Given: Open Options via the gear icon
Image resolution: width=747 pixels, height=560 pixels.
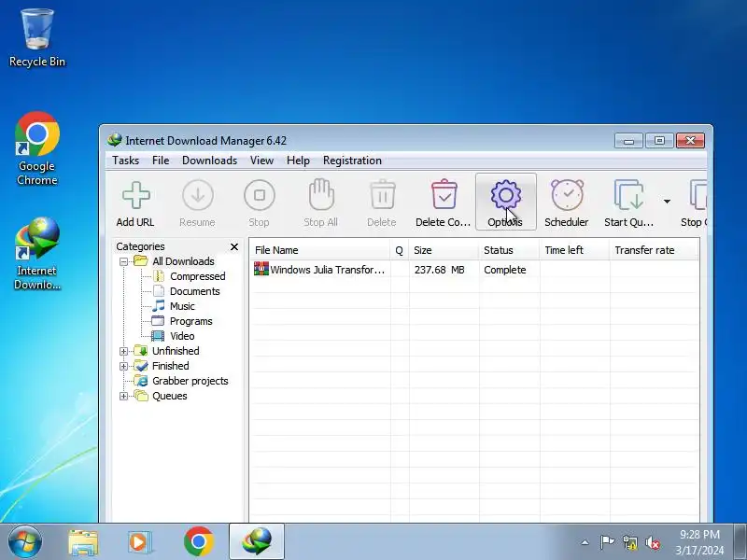Looking at the screenshot, I should click(x=505, y=194).
